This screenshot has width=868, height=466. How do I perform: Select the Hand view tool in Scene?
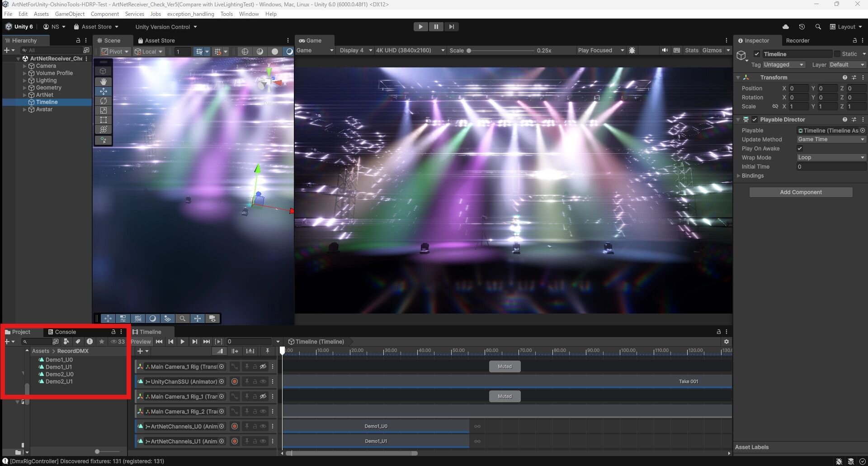pyautogui.click(x=104, y=81)
